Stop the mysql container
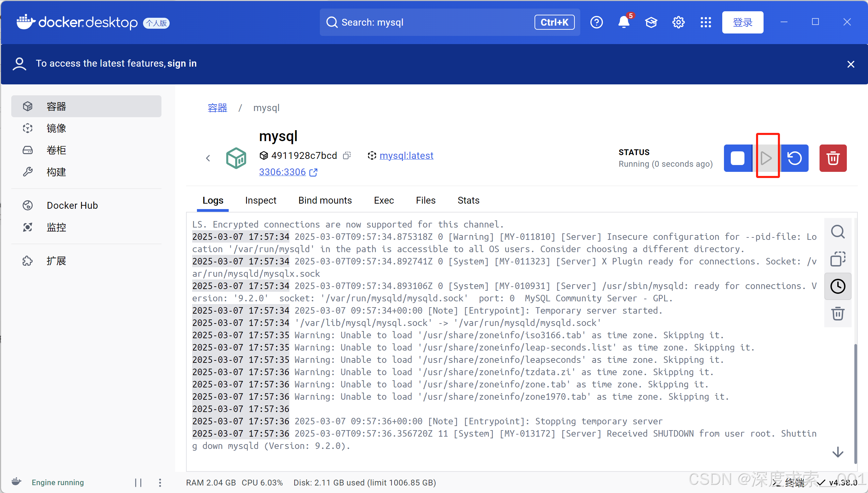The width and height of the screenshot is (868, 493). click(737, 158)
